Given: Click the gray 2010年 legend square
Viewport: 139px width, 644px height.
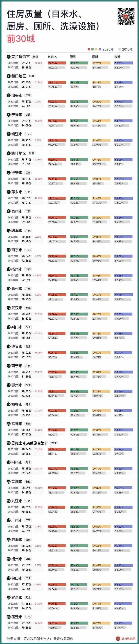Looking at the screenshot, I should [x=120, y=50].
